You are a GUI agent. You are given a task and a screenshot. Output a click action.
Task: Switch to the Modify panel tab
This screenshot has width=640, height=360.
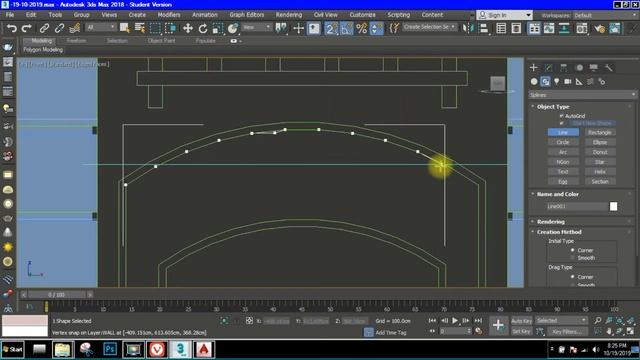coord(549,67)
